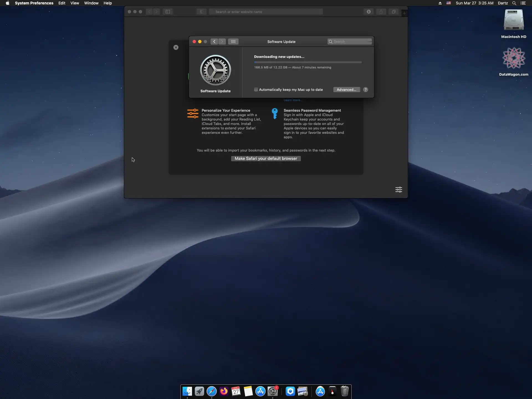Open the View menu
This screenshot has height=399, width=532.
[75, 3]
